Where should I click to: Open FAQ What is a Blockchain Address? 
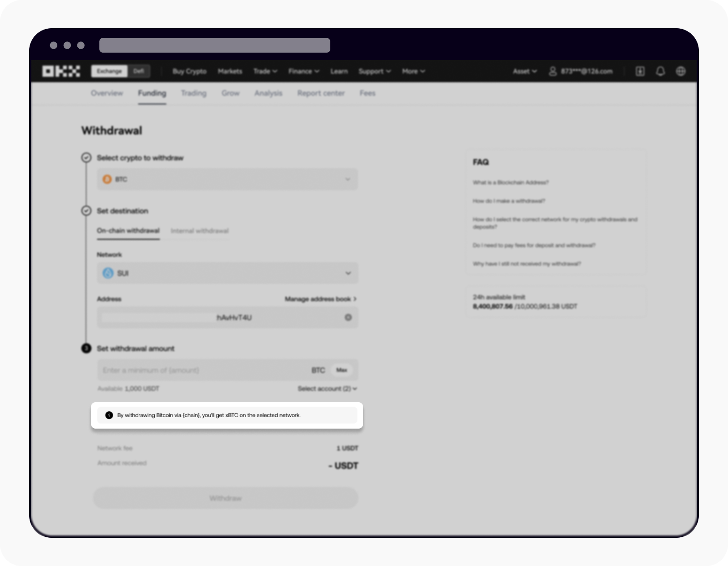pyautogui.click(x=511, y=182)
